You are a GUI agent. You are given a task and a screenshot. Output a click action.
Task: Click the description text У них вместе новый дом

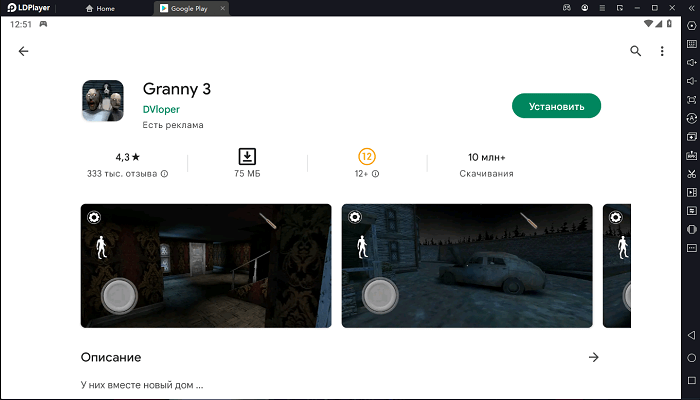[x=142, y=385]
